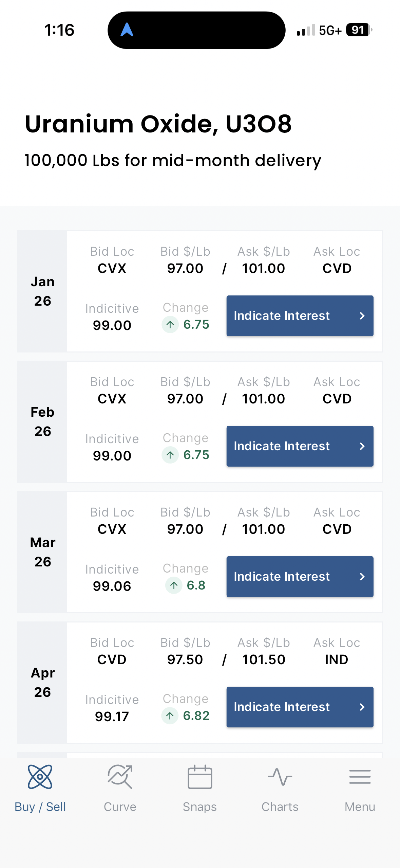Tap the blue location arrow in status bar
The width and height of the screenshot is (400, 868).
coord(127,30)
